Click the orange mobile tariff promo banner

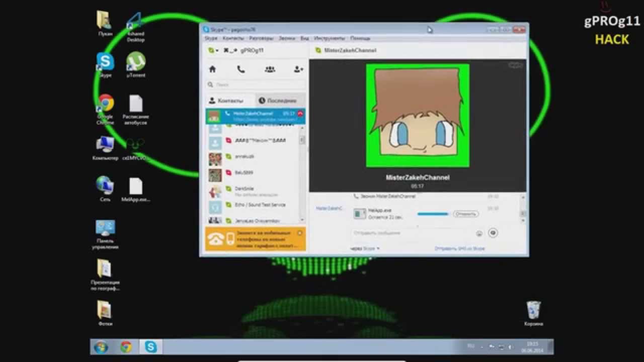pos(255,239)
